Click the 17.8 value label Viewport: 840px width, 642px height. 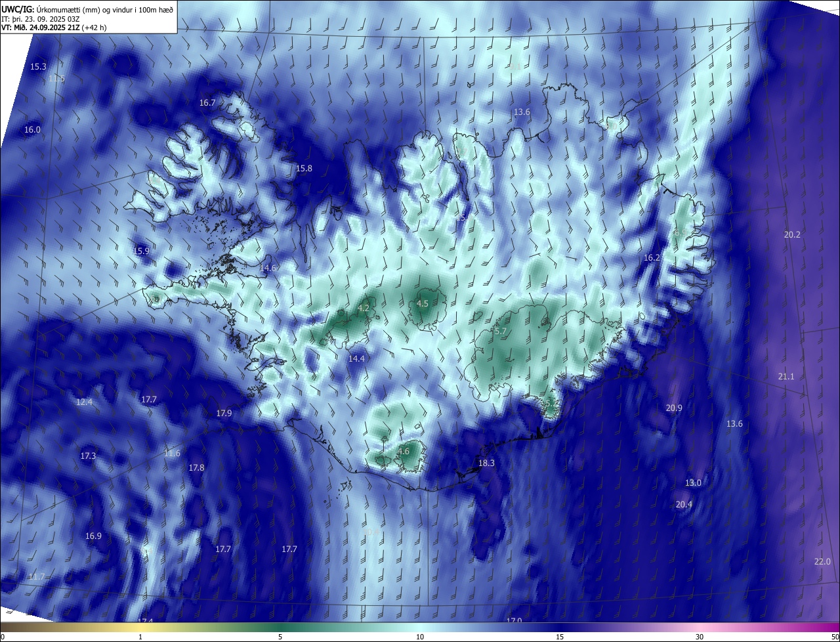pos(196,467)
